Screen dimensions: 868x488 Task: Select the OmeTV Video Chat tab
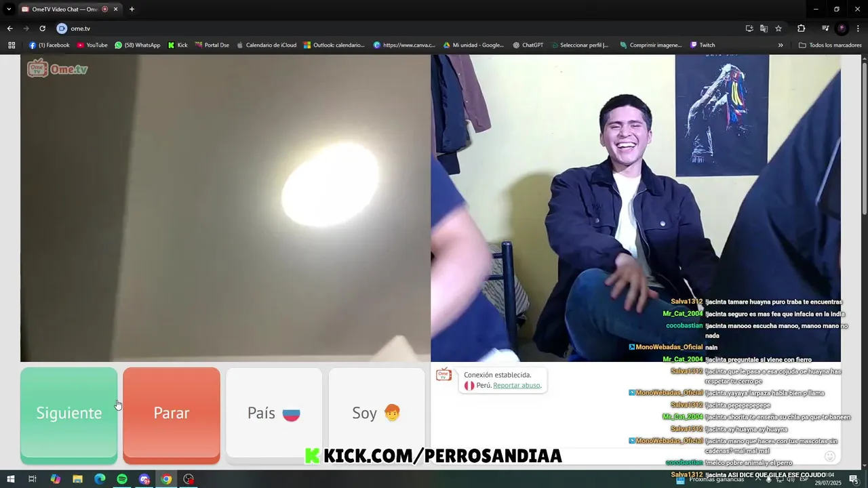tap(66, 9)
